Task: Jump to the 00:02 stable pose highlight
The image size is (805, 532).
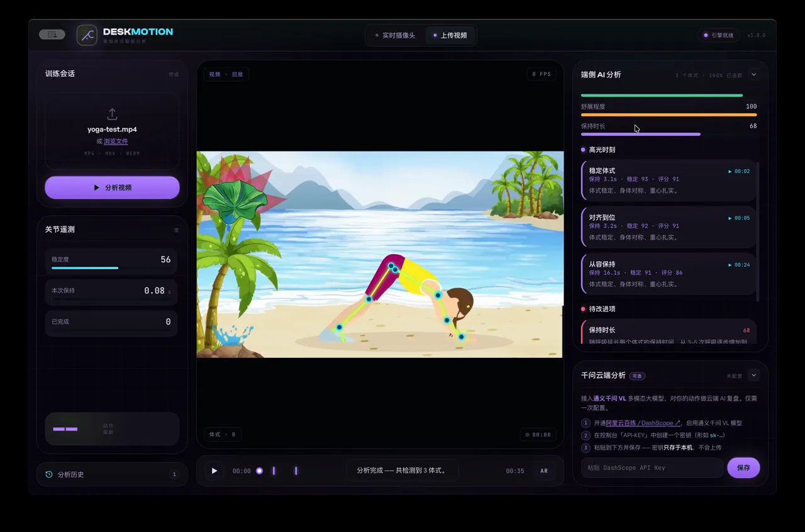Action: point(739,171)
